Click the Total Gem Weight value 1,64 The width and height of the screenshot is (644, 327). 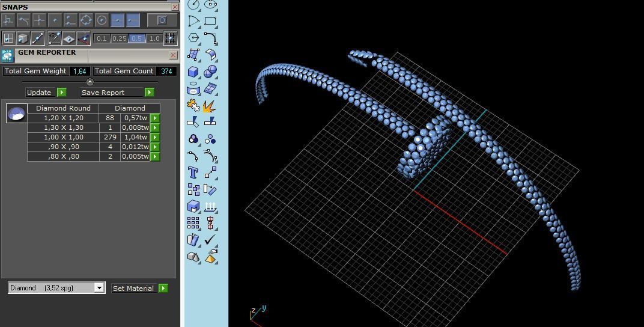(80, 71)
